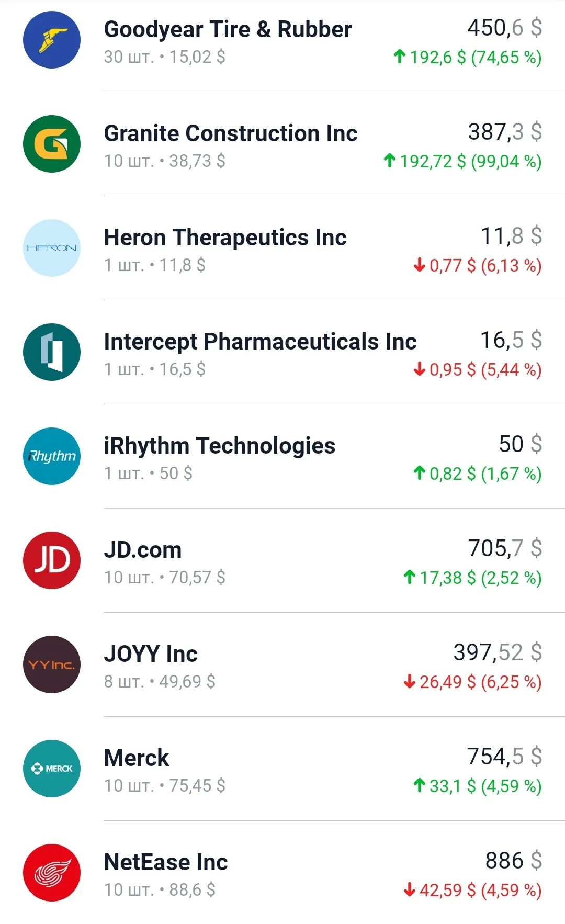Screen dimensions: 565x924
Task: Tap the Goodyear winged foot logo
Action: pyautogui.click(x=52, y=40)
